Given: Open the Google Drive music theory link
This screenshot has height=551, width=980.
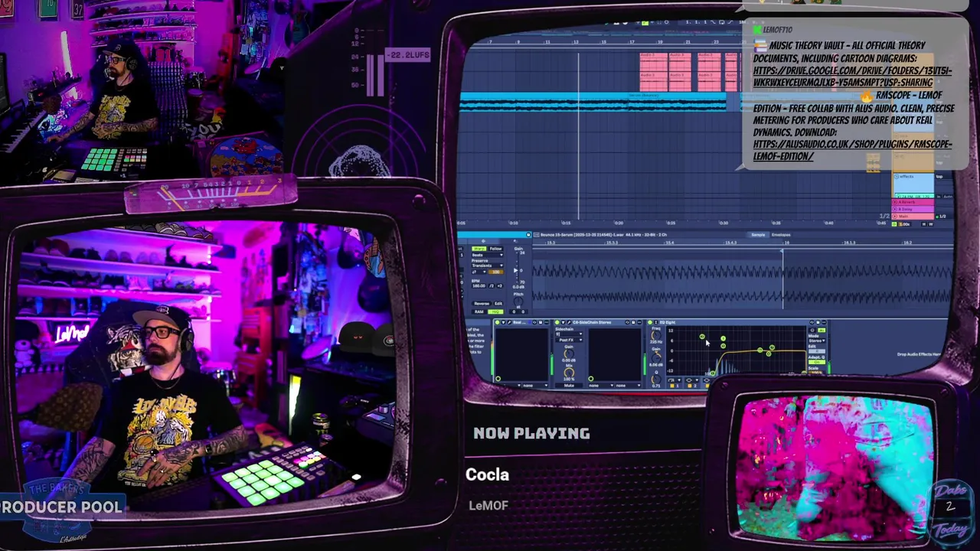Looking at the screenshot, I should click(852, 77).
